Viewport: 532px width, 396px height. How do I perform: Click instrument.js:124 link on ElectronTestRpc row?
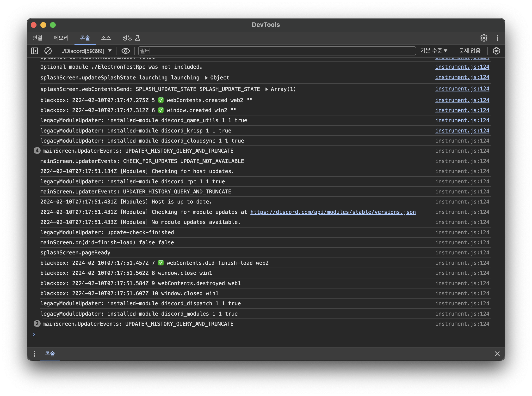point(462,67)
